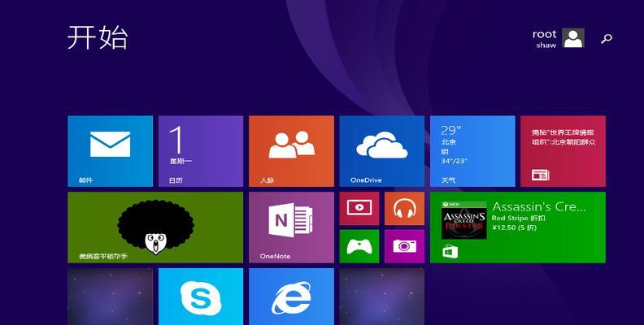This screenshot has height=325, width=644.
Task: Click the shaw account subtitle text
Action: pyautogui.click(x=546, y=45)
